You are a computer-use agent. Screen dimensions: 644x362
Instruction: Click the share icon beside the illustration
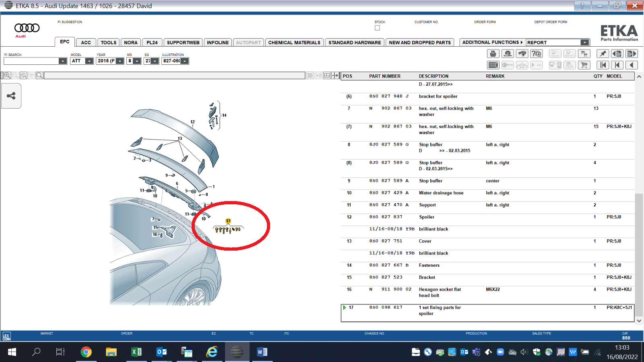point(11,96)
